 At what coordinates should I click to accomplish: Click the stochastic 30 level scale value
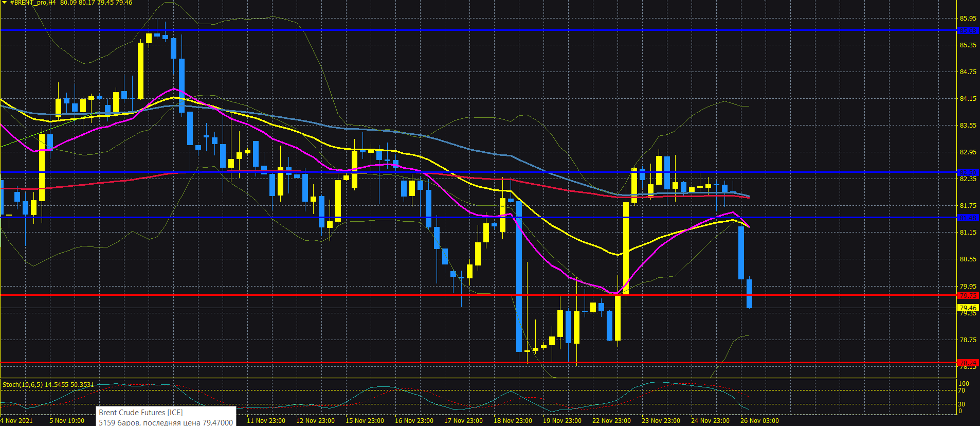[x=961, y=404]
